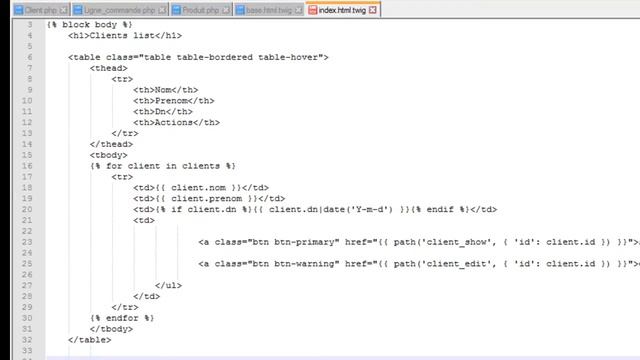
Task: Click the '{% block body %}' line
Action: click(89, 24)
